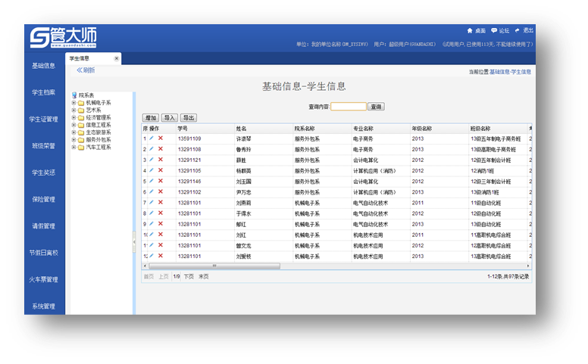Open the 保险管理 sidebar menu
The image size is (588, 364).
[43, 200]
